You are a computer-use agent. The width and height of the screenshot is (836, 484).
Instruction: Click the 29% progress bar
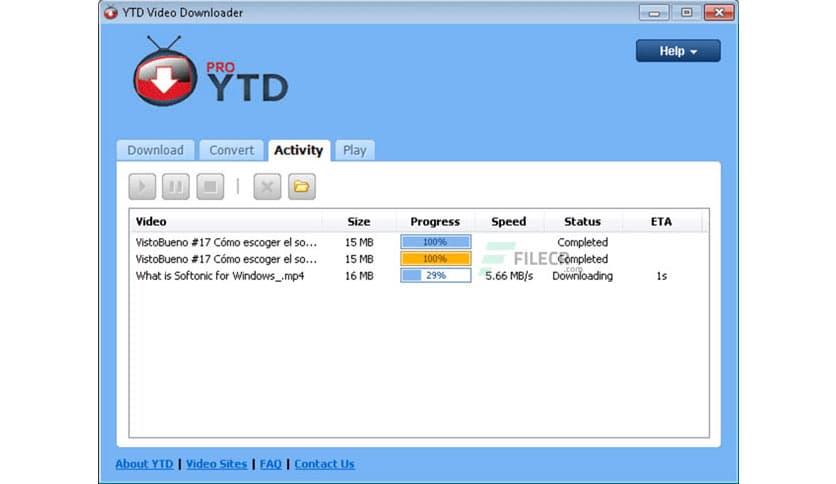(x=436, y=276)
